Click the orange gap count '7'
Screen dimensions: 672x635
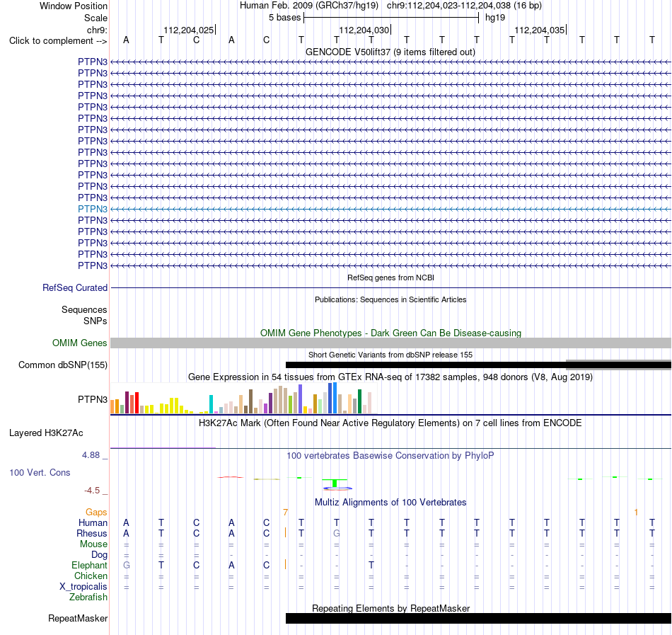tap(286, 512)
